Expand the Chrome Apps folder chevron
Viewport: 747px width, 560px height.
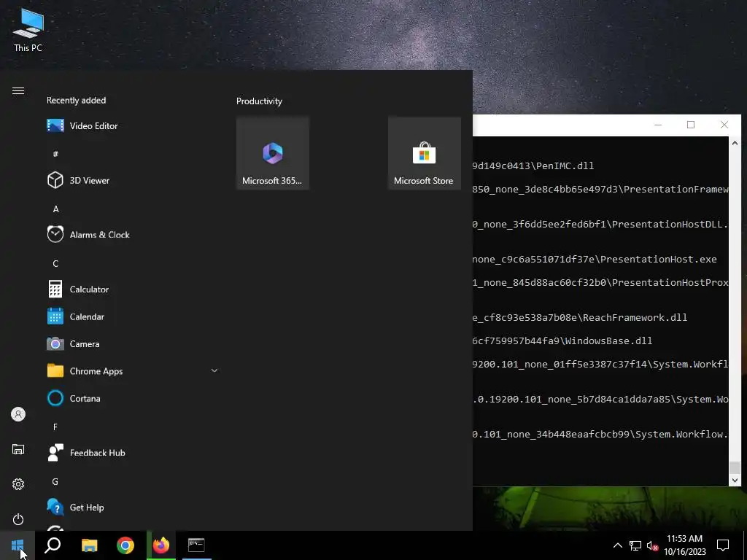(214, 370)
